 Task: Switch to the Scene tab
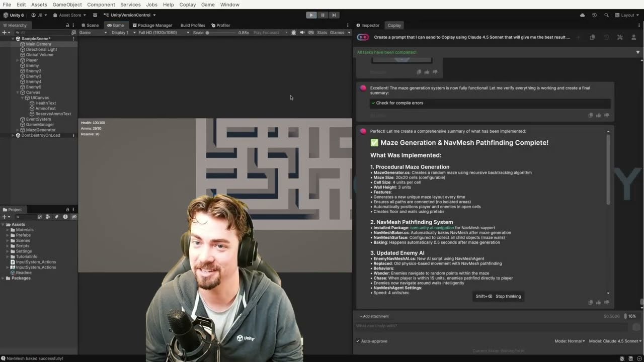(90, 25)
